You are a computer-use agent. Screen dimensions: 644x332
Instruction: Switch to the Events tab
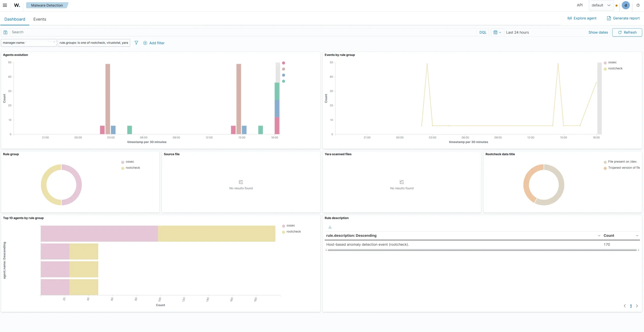click(40, 19)
